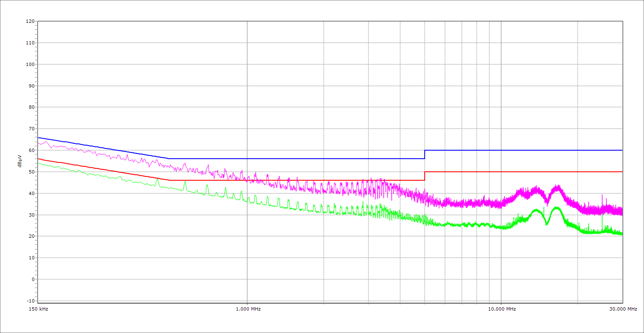
Task: Click the blue limit line's corner where it flattens
Action: 169,159
